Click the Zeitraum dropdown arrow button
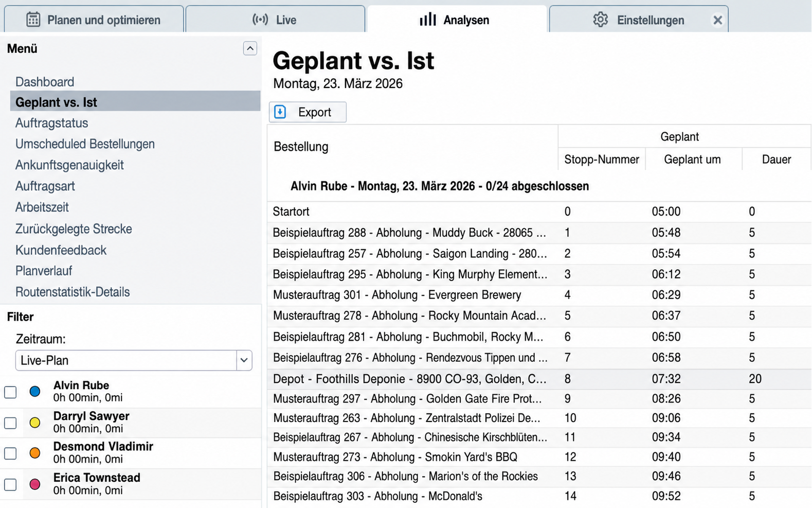Image resolution: width=812 pixels, height=508 pixels. [x=244, y=360]
